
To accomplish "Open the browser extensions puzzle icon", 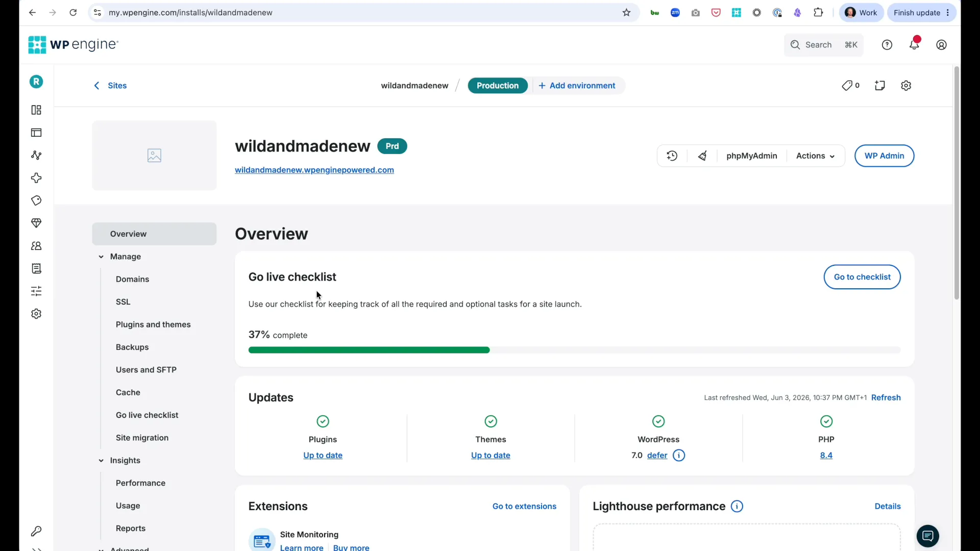I will click(818, 13).
